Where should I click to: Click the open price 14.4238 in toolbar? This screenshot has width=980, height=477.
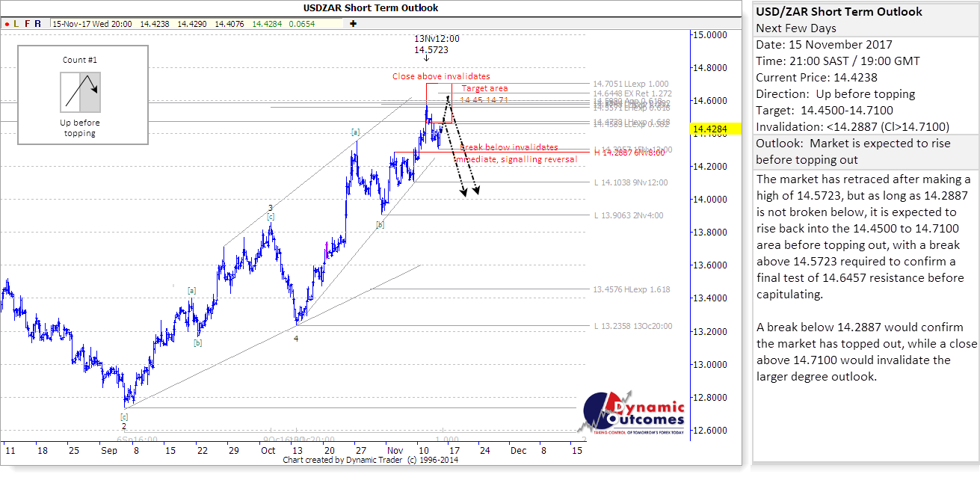155,24
